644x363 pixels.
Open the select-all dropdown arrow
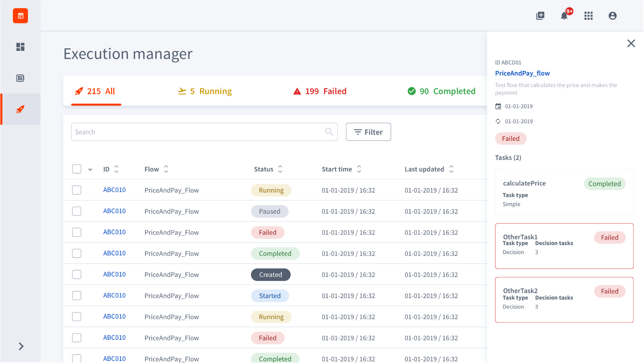click(x=90, y=170)
